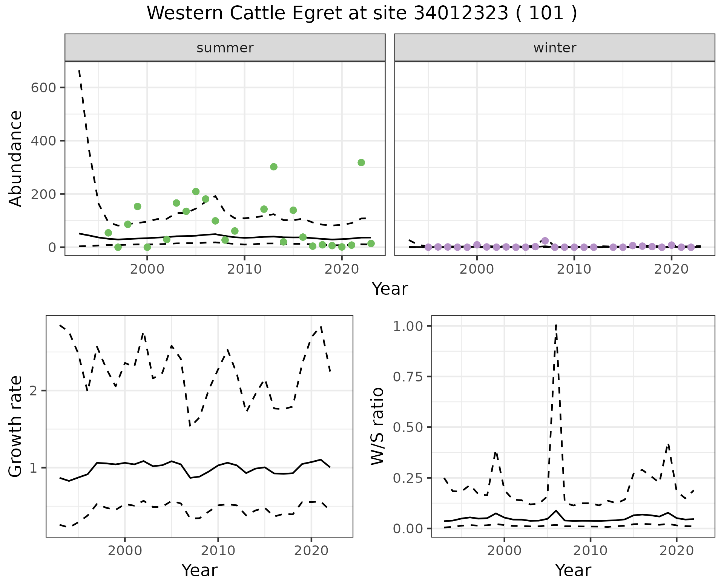Click the 0.50 tick on W/S ratio axis

[408, 427]
